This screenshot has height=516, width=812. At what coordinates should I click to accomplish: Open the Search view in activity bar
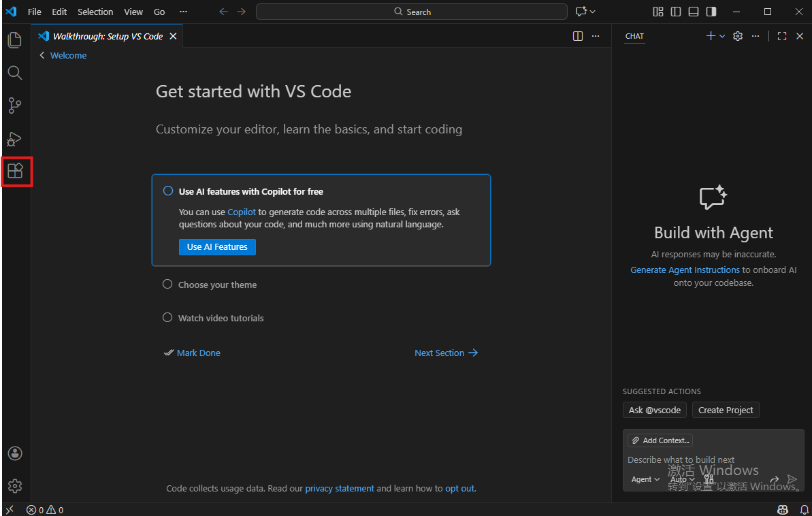[x=15, y=73]
